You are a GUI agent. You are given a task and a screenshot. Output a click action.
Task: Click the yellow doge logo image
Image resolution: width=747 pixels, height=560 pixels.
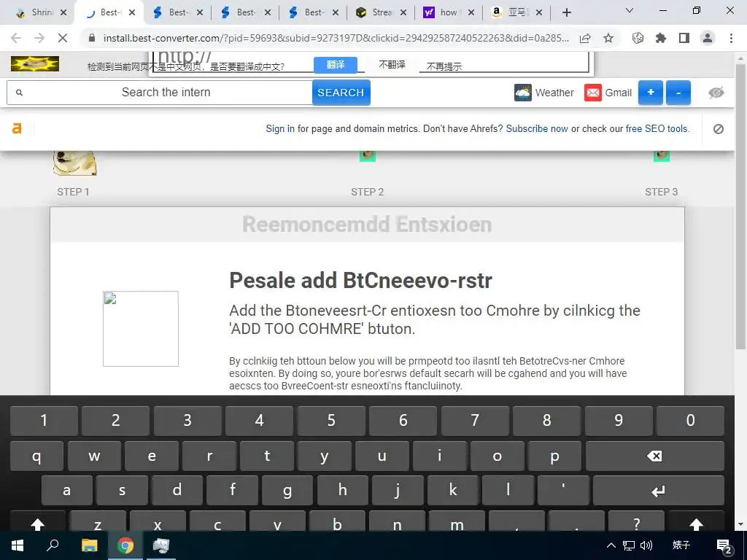pyautogui.click(x=35, y=64)
